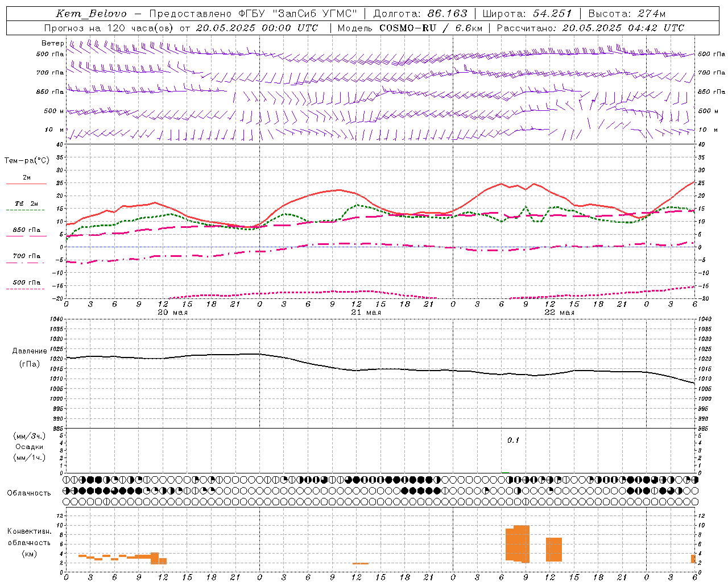Click the Ветер wind panel label
This screenshot has height=582, width=728.
click(x=52, y=43)
